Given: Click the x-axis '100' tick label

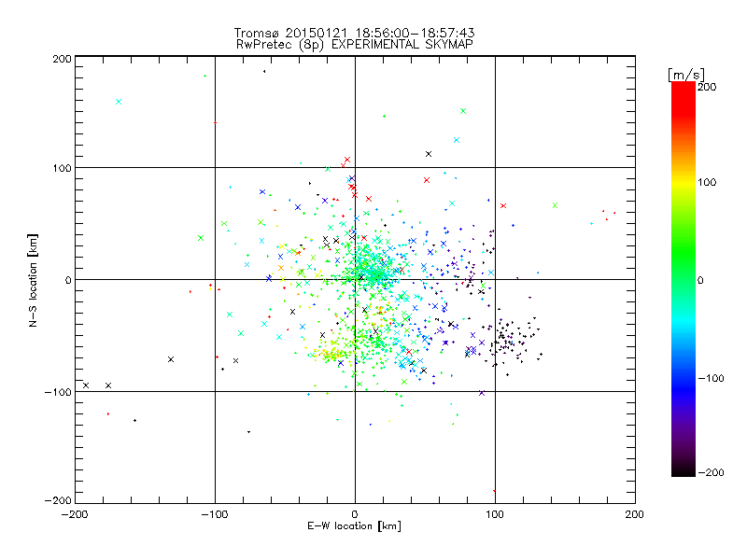Looking at the screenshot, I should pos(495,514).
